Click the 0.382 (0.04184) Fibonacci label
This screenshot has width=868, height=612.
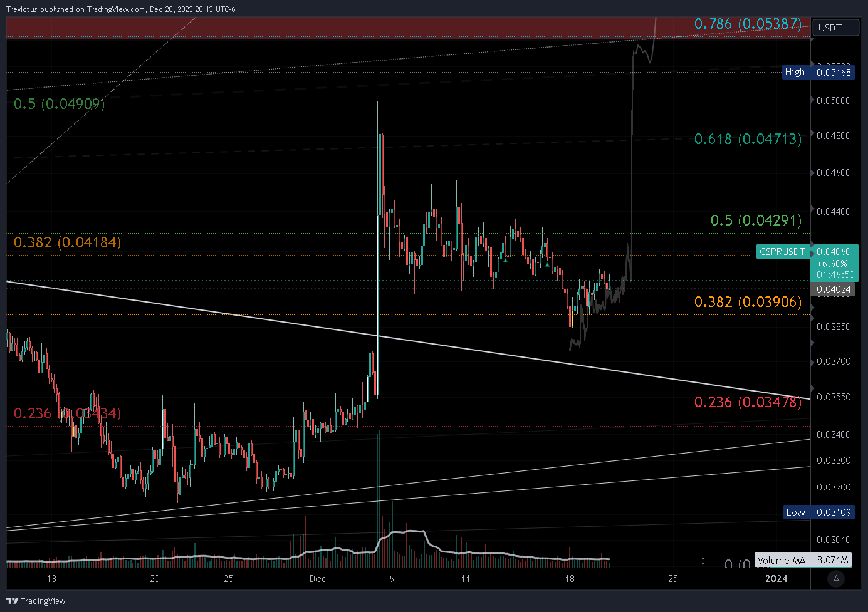(x=68, y=242)
